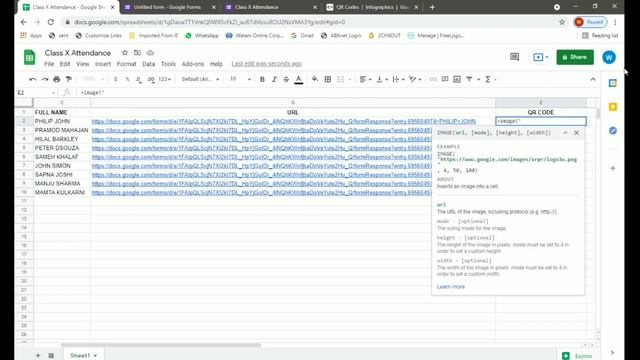The width and height of the screenshot is (640, 360).
Task: Open the all sheets list icon
Action: point(51,356)
